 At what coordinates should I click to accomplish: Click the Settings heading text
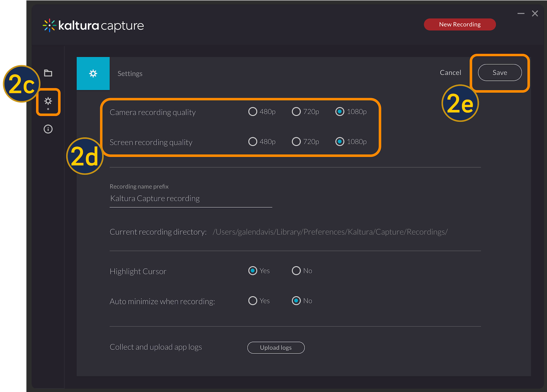(130, 73)
